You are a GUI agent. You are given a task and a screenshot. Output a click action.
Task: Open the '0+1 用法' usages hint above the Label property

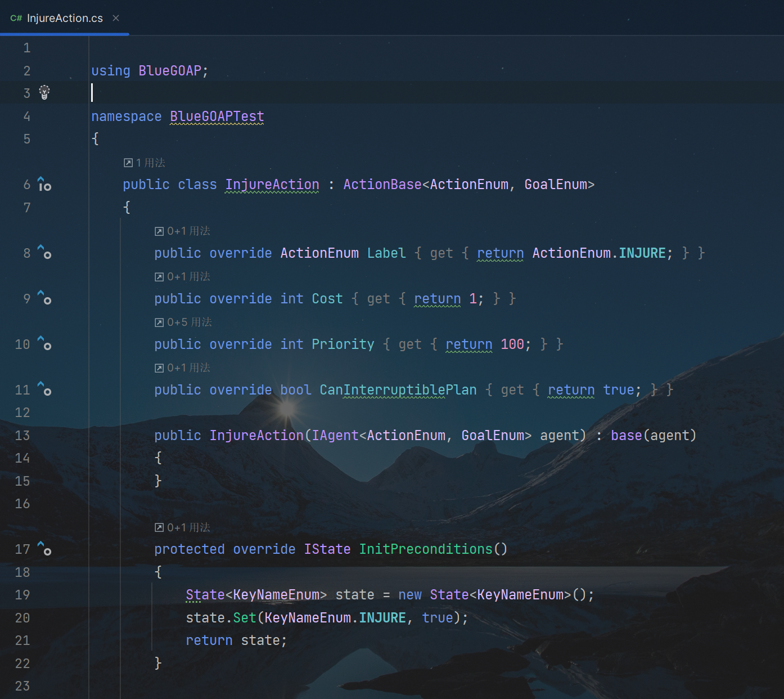(x=183, y=231)
